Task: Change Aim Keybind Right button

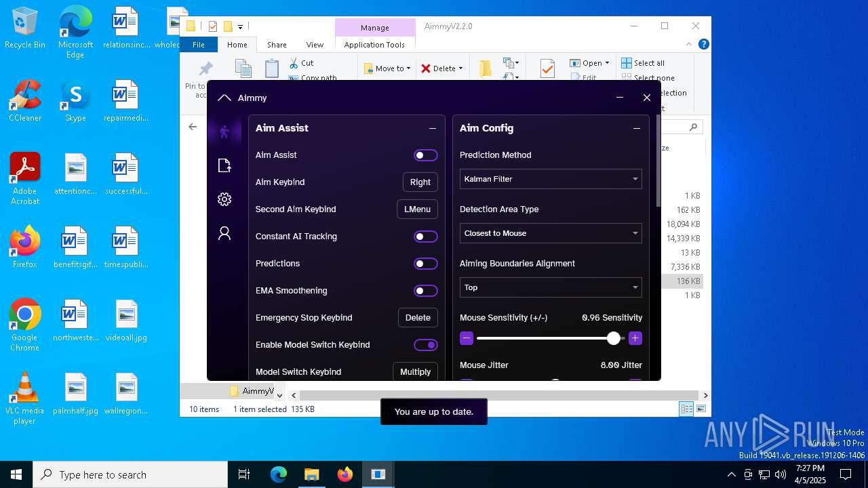Action: (420, 182)
